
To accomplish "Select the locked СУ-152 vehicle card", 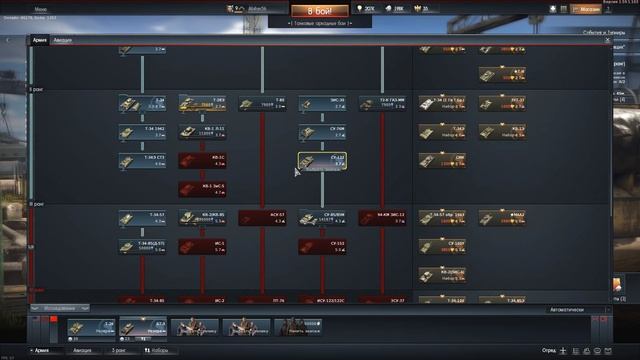I will click(322, 247).
